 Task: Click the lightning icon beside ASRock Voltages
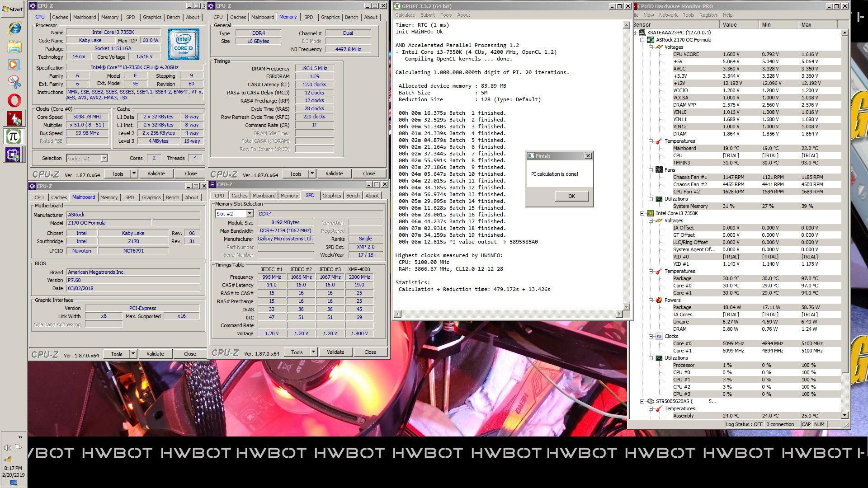(659, 47)
